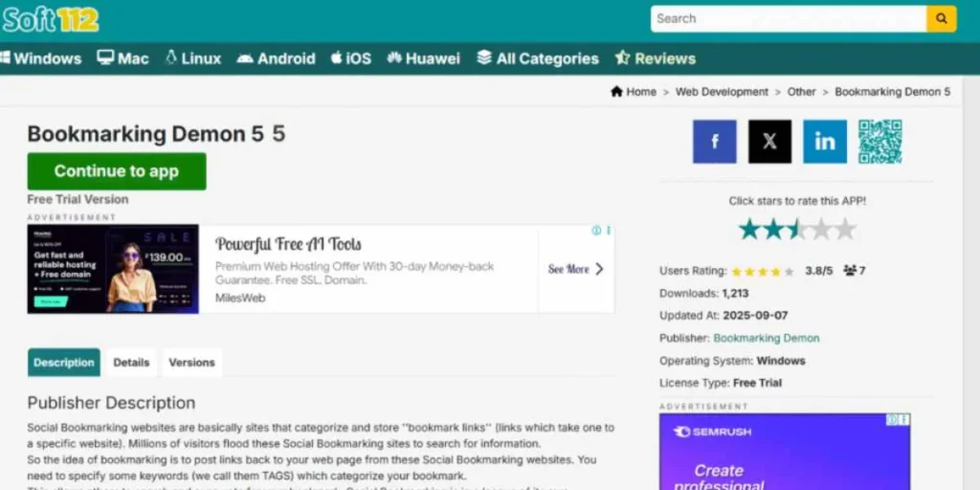Switch to the Details tab
Screen dimensions: 980x490
click(131, 363)
